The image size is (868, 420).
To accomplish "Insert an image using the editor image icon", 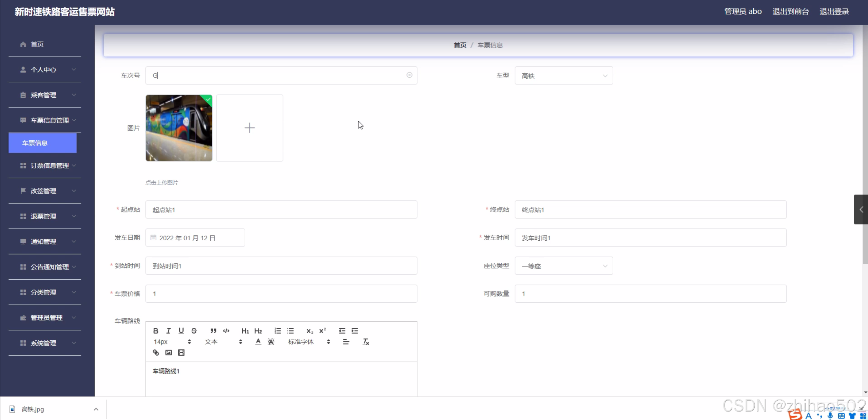I will [169, 353].
